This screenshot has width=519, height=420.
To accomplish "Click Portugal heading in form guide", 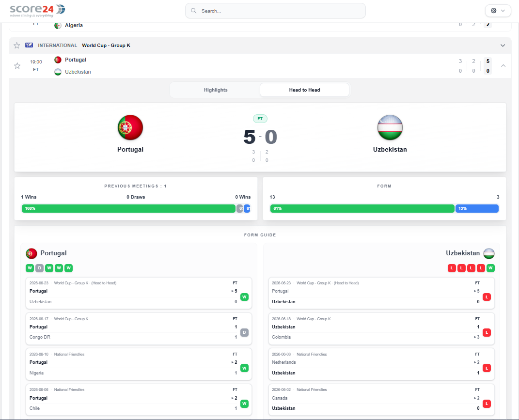I will pyautogui.click(x=53, y=253).
